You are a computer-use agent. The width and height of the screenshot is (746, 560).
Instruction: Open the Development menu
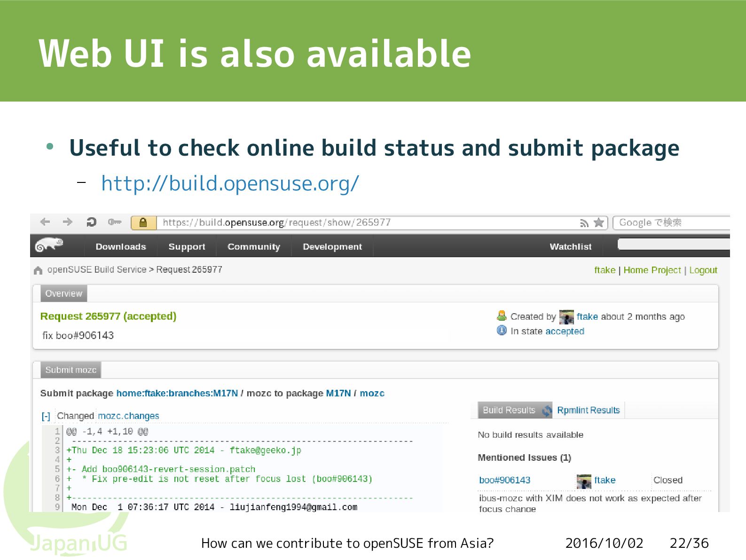(332, 246)
